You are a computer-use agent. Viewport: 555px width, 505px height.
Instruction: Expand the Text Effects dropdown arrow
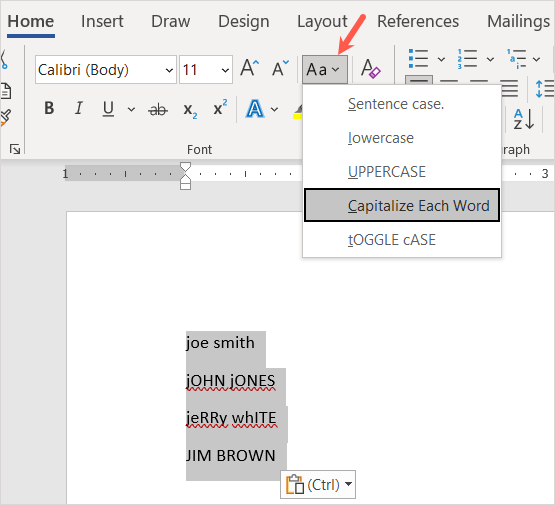click(274, 109)
